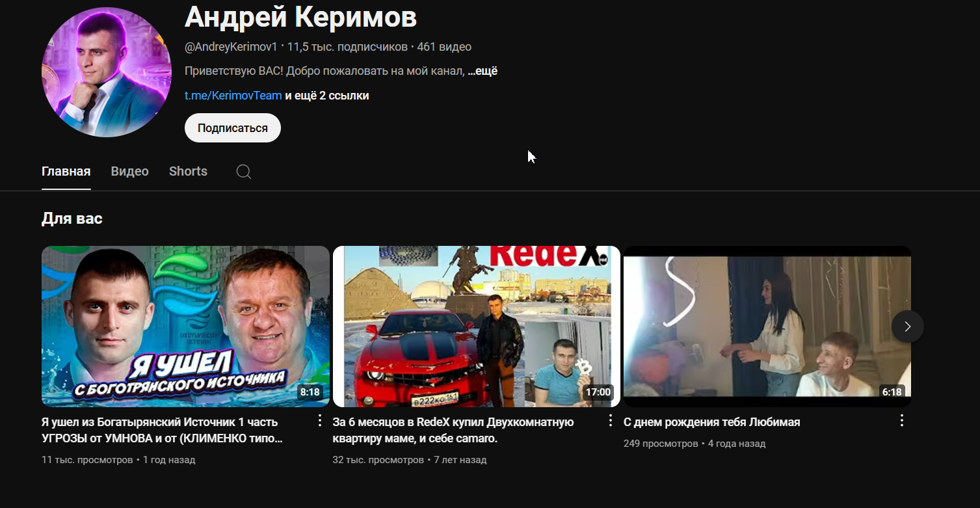Switch to the Shorts tab
Screen dimensions: 980x508
(188, 171)
